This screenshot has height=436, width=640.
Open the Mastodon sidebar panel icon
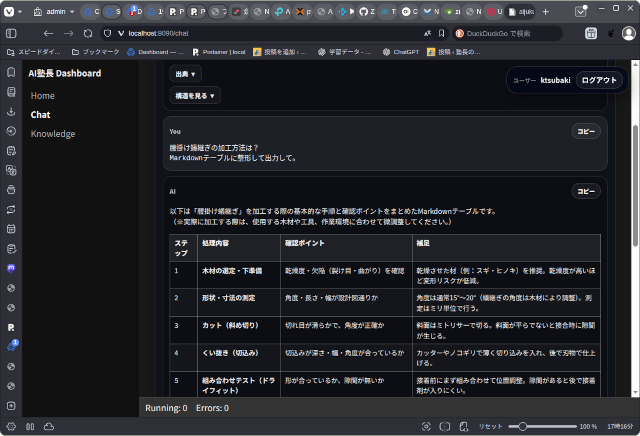pos(11,268)
